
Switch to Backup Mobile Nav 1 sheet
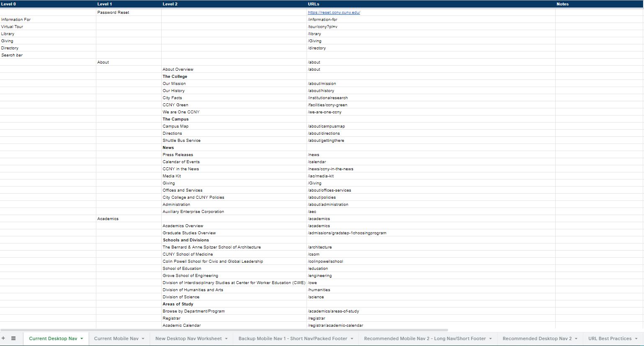tap(293, 339)
